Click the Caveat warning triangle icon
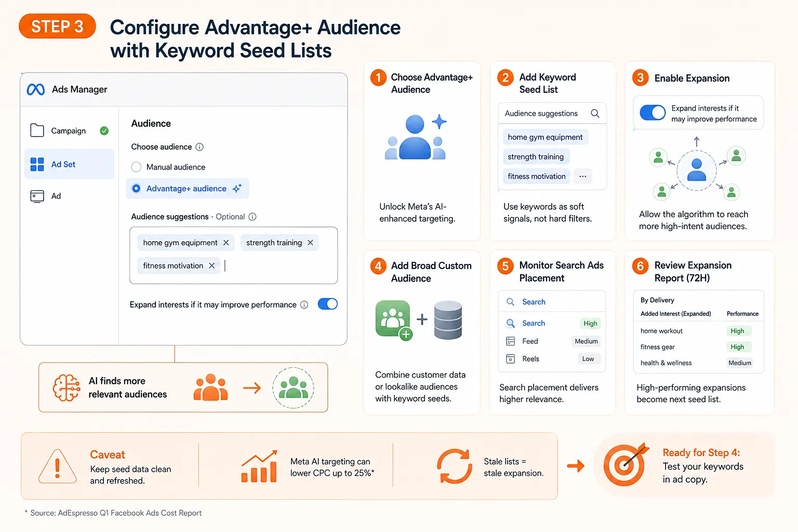 (58, 466)
